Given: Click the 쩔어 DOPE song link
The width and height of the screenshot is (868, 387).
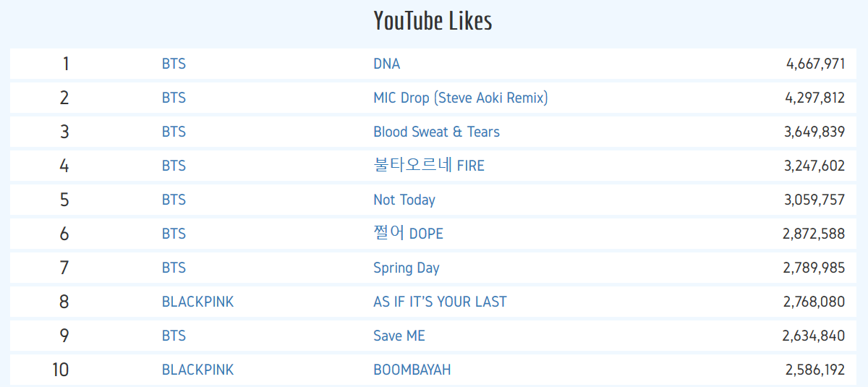Looking at the screenshot, I should tap(408, 234).
